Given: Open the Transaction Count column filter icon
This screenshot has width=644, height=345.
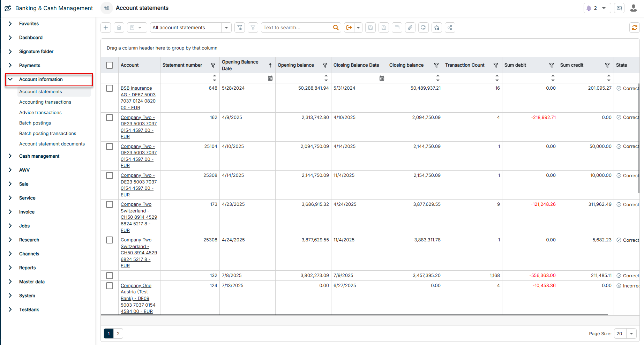Looking at the screenshot, I should pos(496,65).
